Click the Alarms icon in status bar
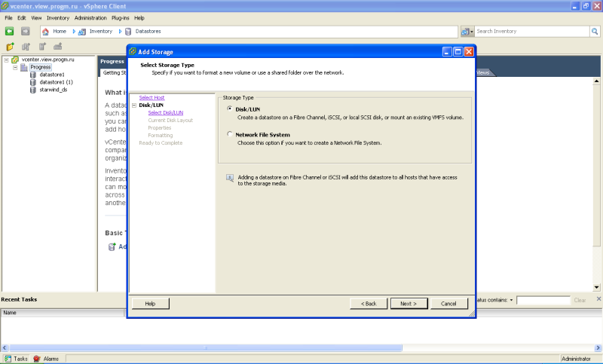603x364 pixels. coord(37,359)
